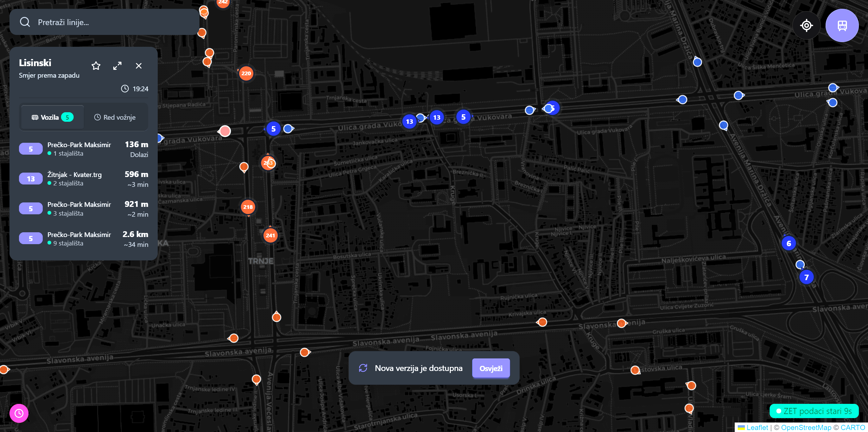868x432 pixels.
Task: Favorite the Lisinski stop with star icon
Action: (96, 66)
